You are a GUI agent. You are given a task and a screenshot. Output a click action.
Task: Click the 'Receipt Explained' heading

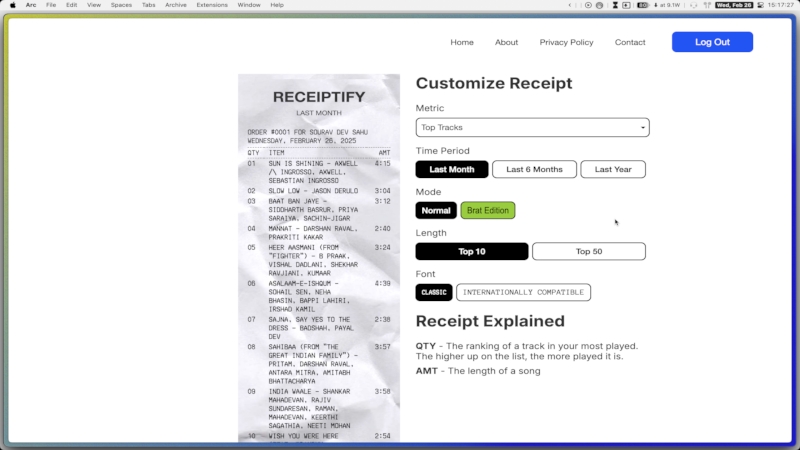pyautogui.click(x=490, y=321)
